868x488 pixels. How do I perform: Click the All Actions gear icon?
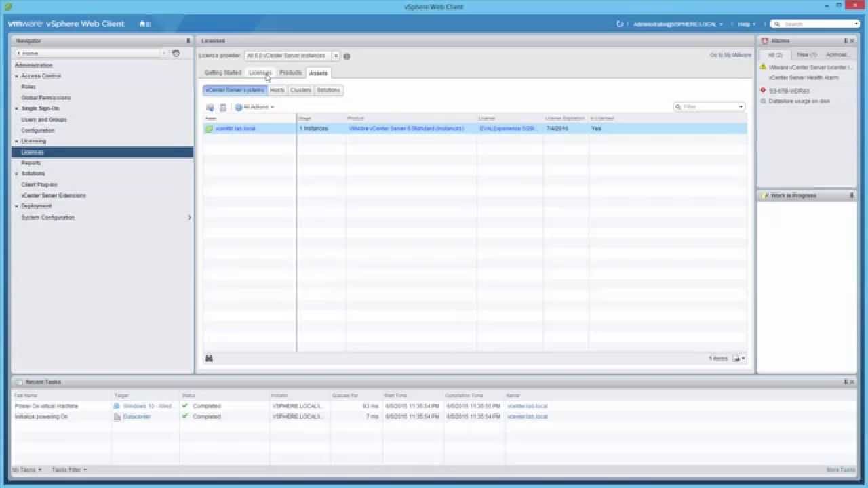[x=239, y=107]
